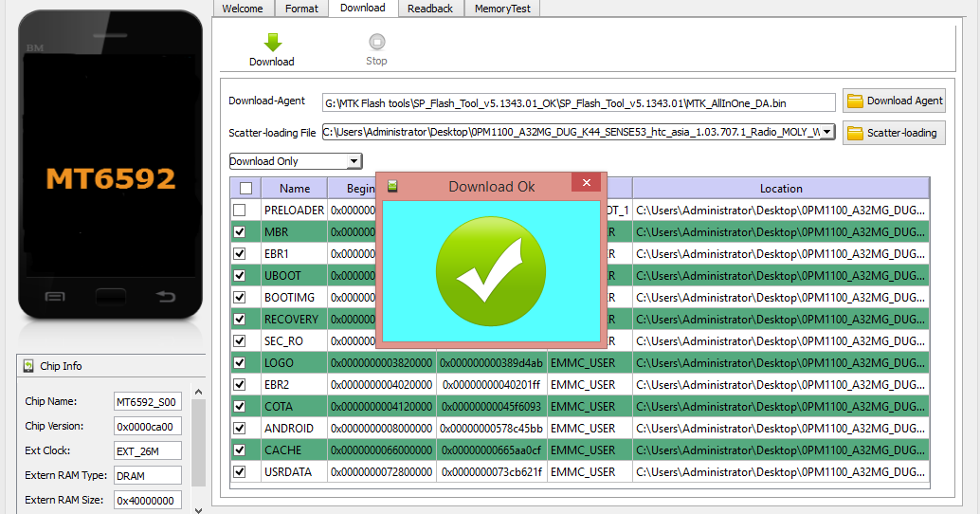Click Scatter-loading folder button

tap(895, 133)
